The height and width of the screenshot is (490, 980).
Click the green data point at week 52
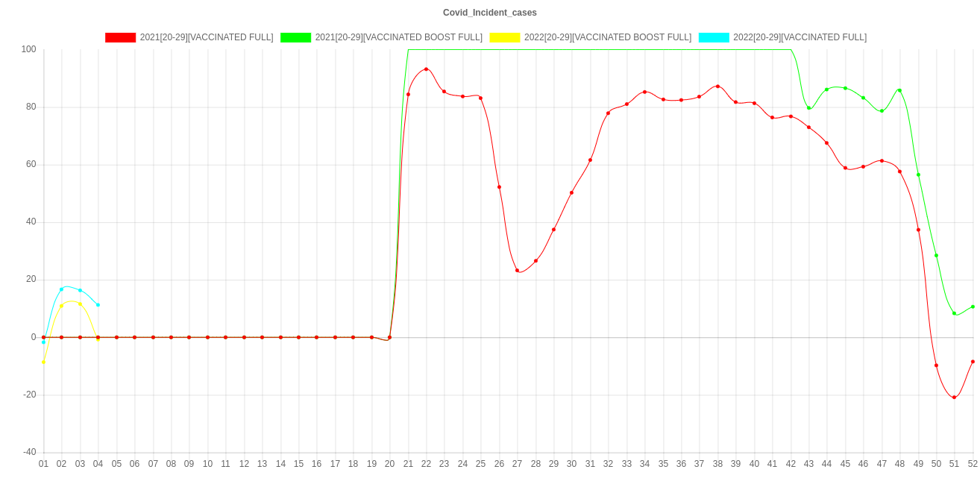(973, 307)
